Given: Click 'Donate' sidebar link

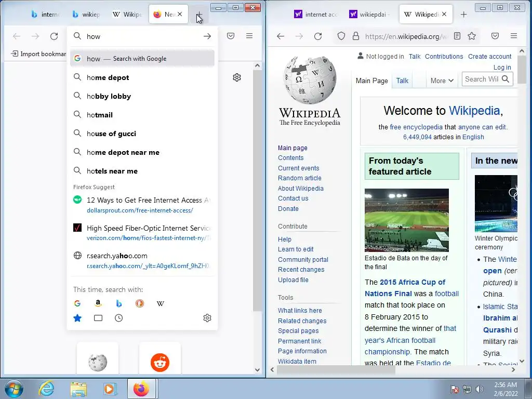Looking at the screenshot, I should [288, 209].
